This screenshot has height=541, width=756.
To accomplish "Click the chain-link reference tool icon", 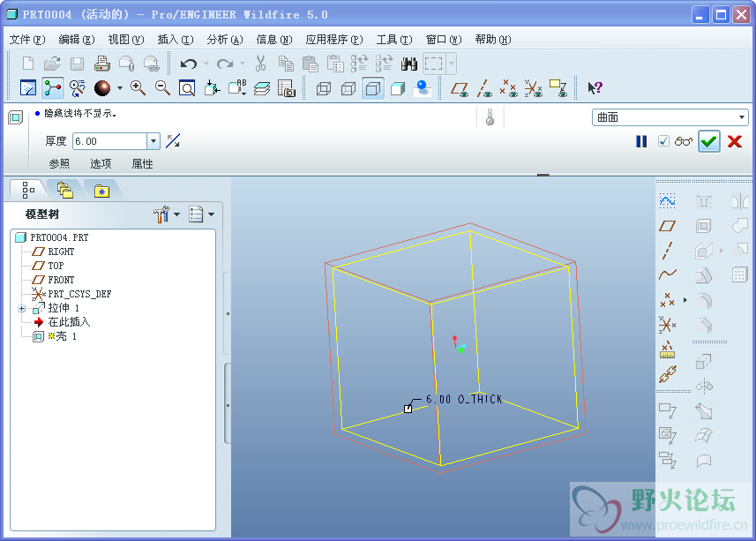I will (667, 374).
